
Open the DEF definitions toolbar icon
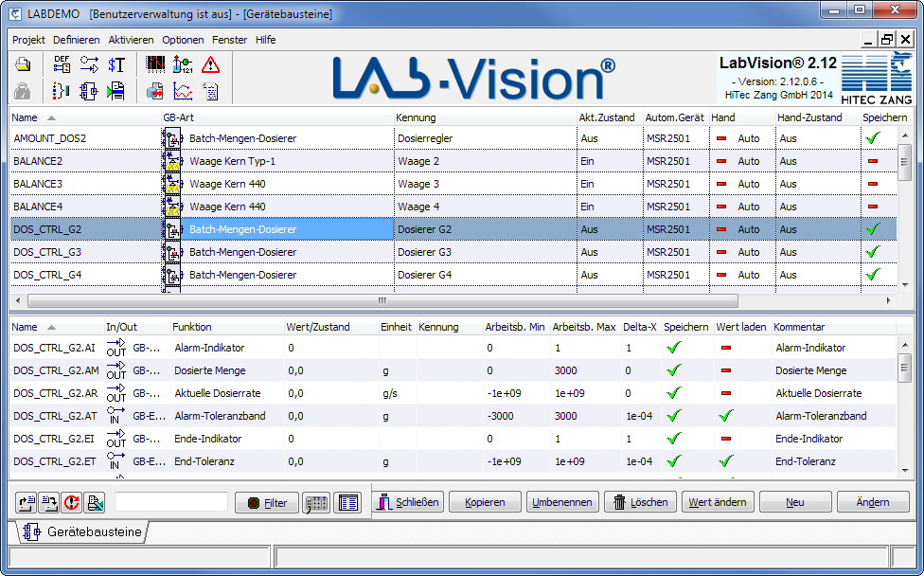pyautogui.click(x=62, y=64)
